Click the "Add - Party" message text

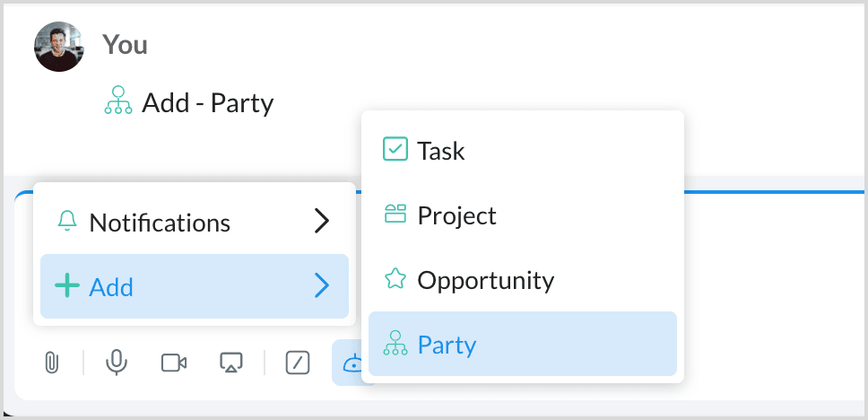point(207,103)
